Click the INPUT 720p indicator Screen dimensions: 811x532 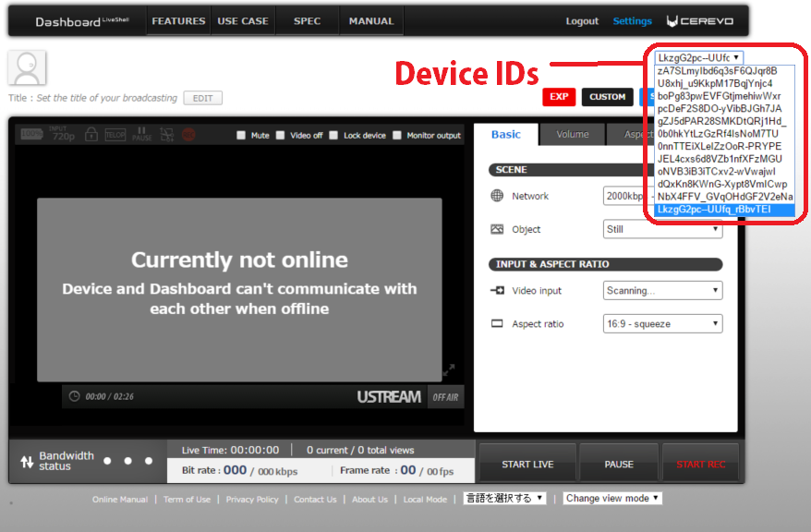pos(63,133)
